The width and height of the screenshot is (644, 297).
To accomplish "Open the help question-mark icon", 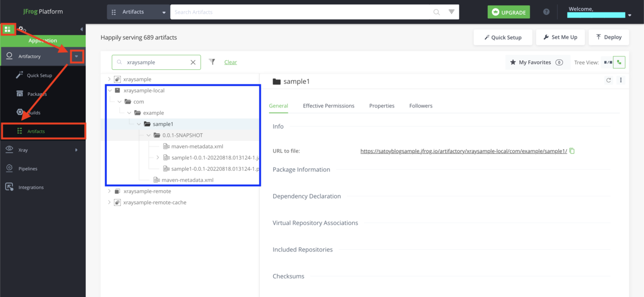I will [546, 12].
